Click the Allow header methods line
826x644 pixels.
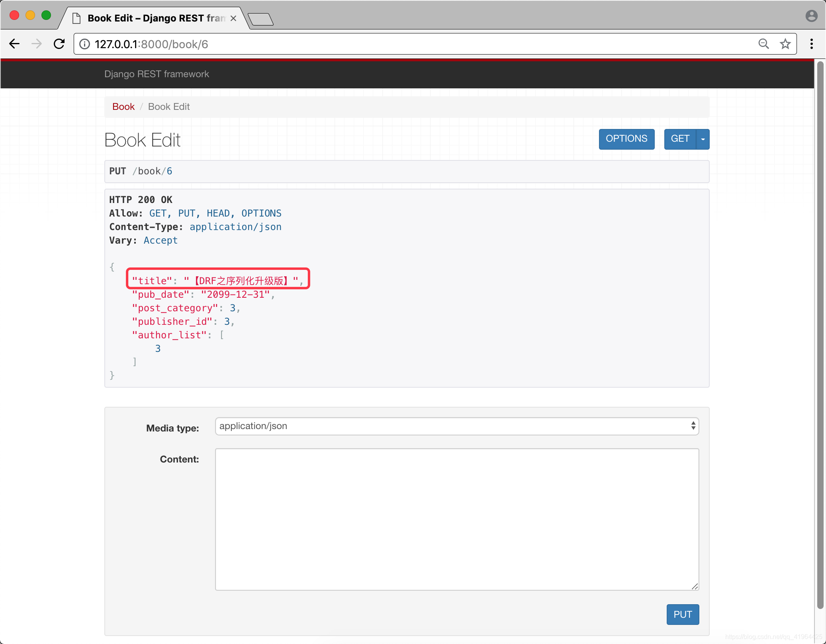point(195,213)
